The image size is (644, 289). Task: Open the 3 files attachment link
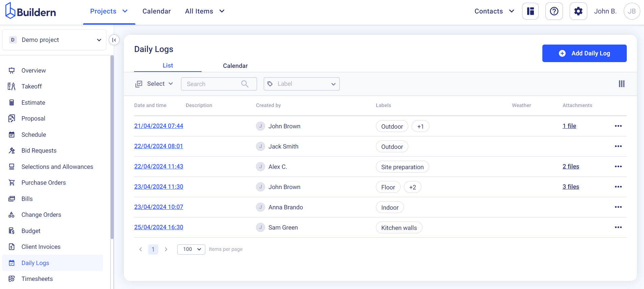[571, 187]
